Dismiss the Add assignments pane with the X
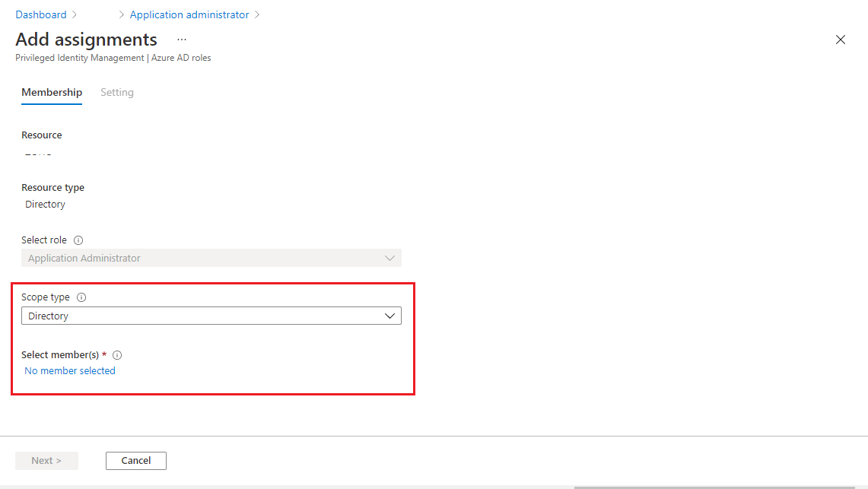868x489 pixels. 840,39
